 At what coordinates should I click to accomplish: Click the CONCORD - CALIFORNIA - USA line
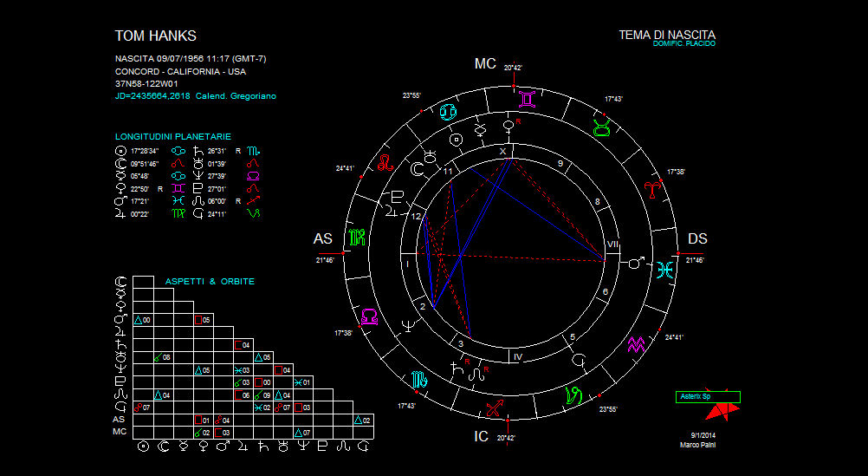180,71
